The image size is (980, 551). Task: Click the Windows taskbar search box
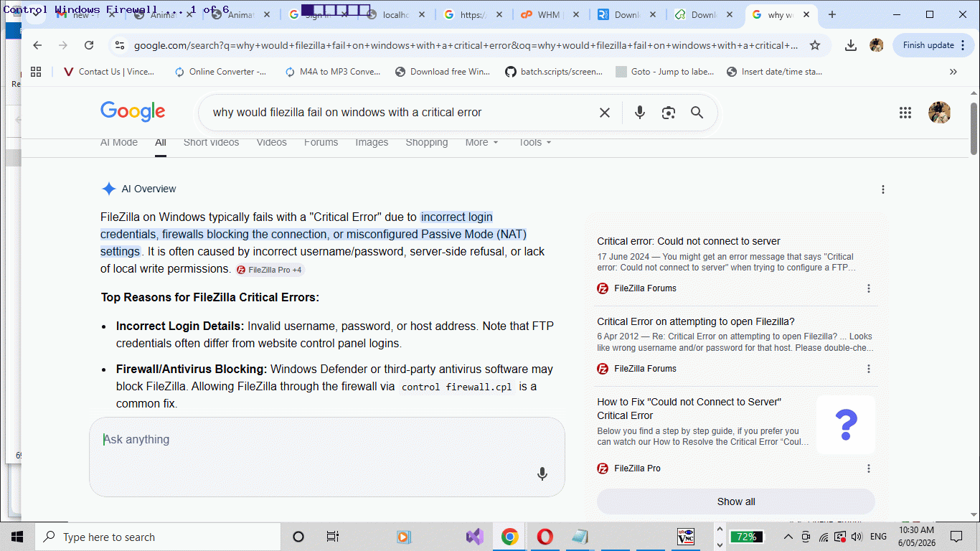coord(158,537)
